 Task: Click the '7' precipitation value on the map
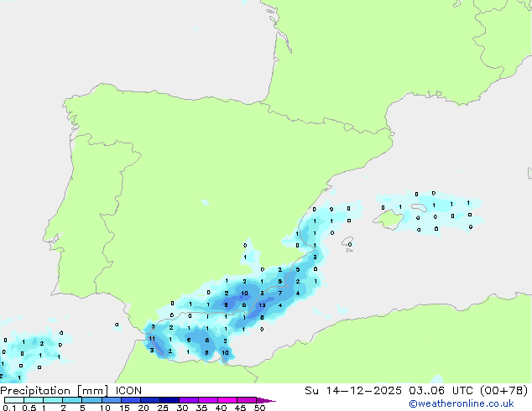coord(280,293)
